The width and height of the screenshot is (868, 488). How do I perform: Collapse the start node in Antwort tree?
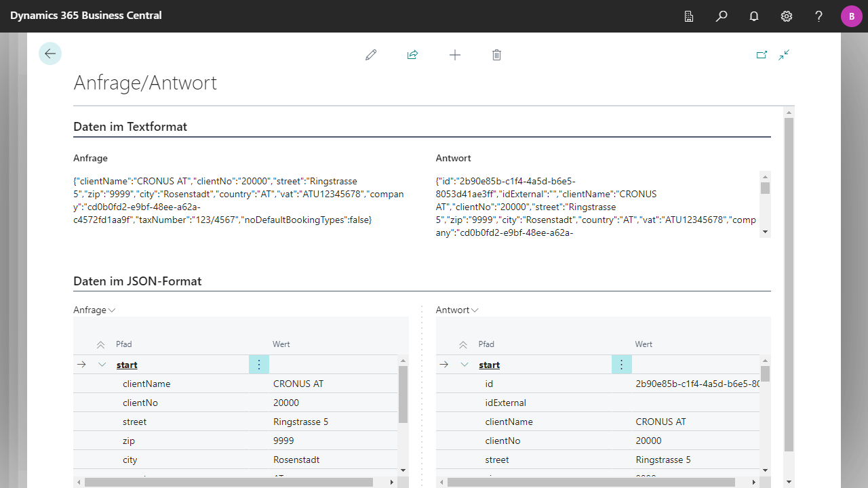tap(465, 365)
